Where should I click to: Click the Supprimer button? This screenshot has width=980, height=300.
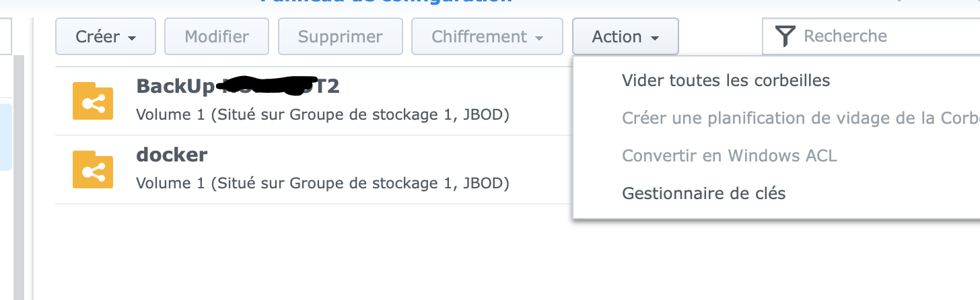tap(341, 36)
